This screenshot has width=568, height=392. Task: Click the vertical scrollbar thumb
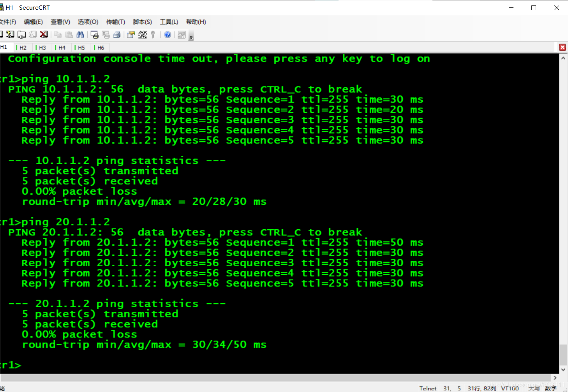coord(563,355)
